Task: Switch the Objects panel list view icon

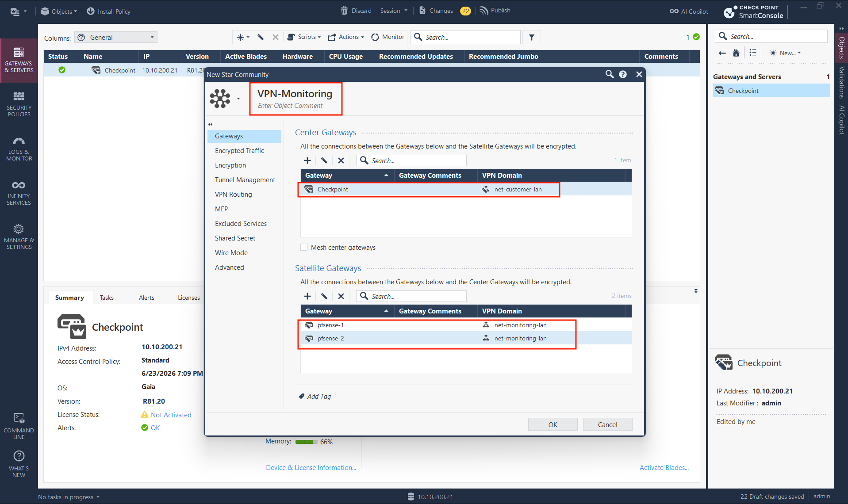Action: 753,53
